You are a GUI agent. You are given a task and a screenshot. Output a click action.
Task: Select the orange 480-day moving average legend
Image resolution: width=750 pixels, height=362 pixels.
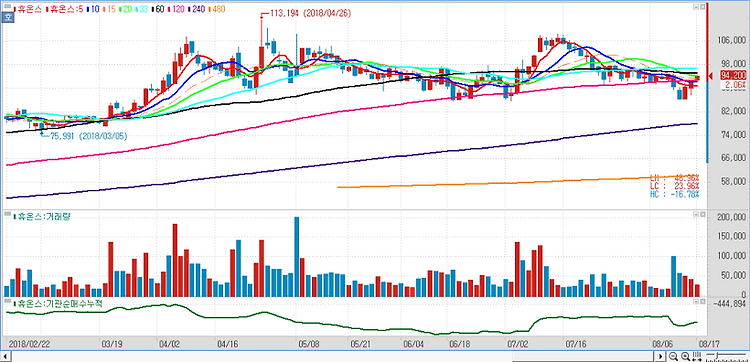point(217,9)
